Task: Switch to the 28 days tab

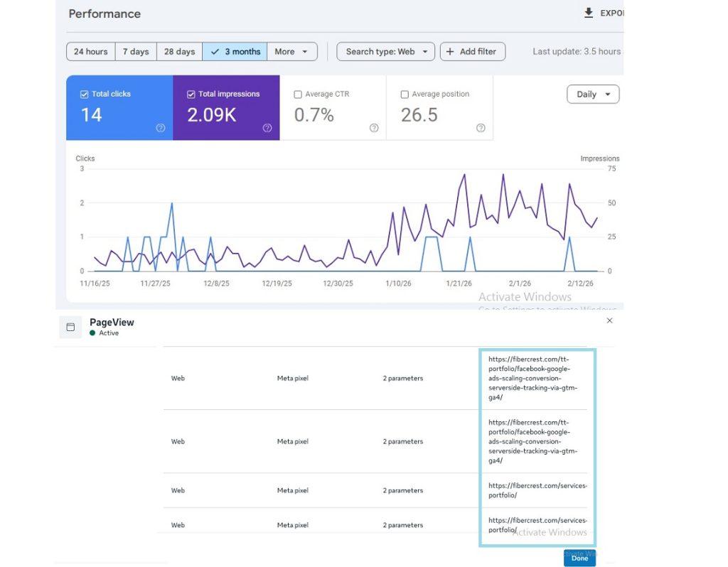Action: tap(179, 51)
